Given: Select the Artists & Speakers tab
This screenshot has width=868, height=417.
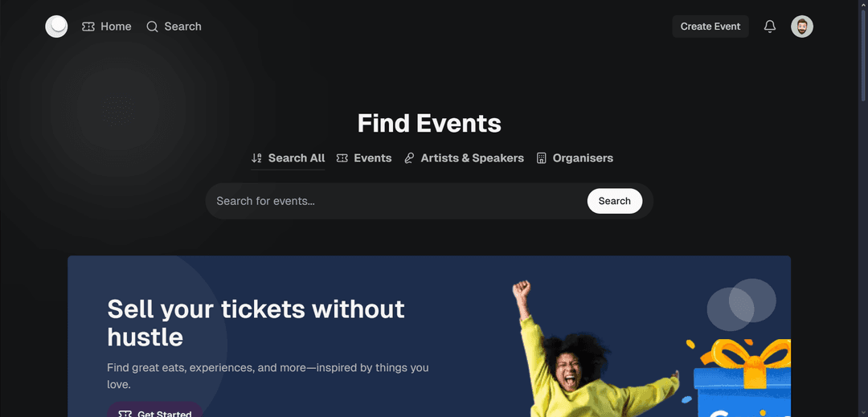Looking at the screenshot, I should (464, 158).
